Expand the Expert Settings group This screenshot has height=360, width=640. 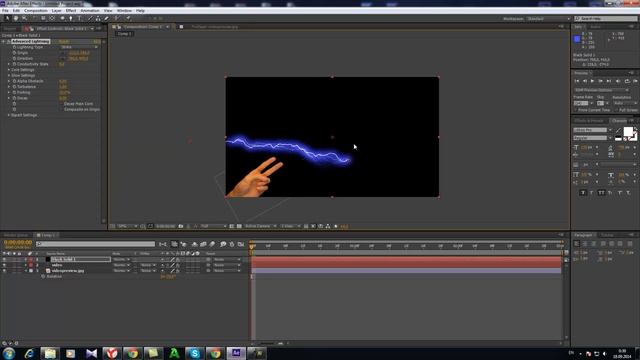[9, 115]
